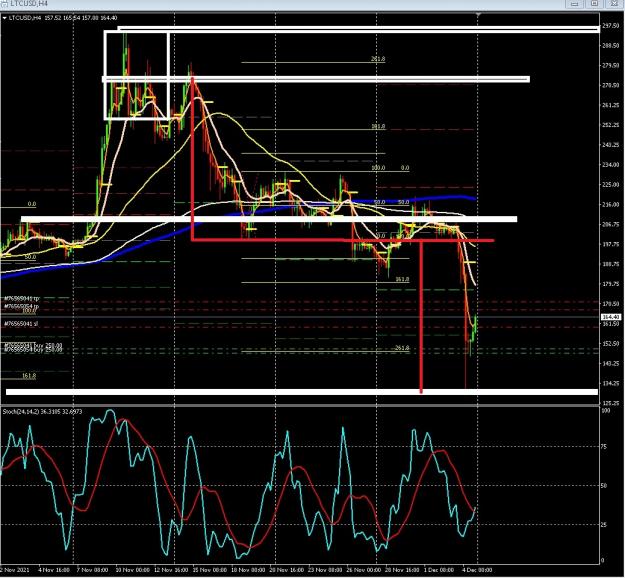Click the chart shift triangle marker on the top edge

pyautogui.click(x=478, y=15)
